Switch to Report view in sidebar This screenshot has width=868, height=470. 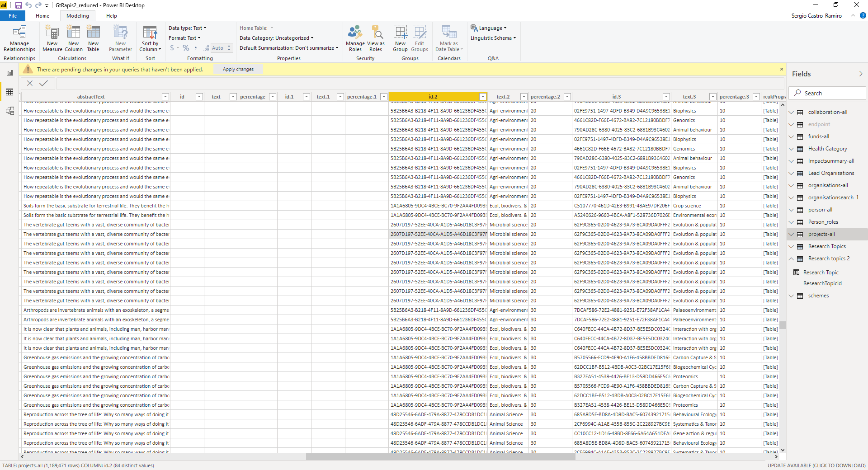point(9,73)
